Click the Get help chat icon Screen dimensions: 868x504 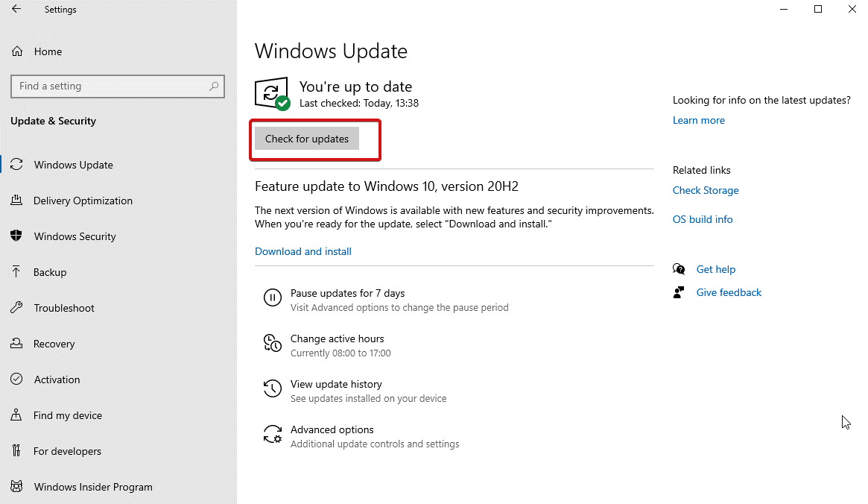(x=679, y=269)
